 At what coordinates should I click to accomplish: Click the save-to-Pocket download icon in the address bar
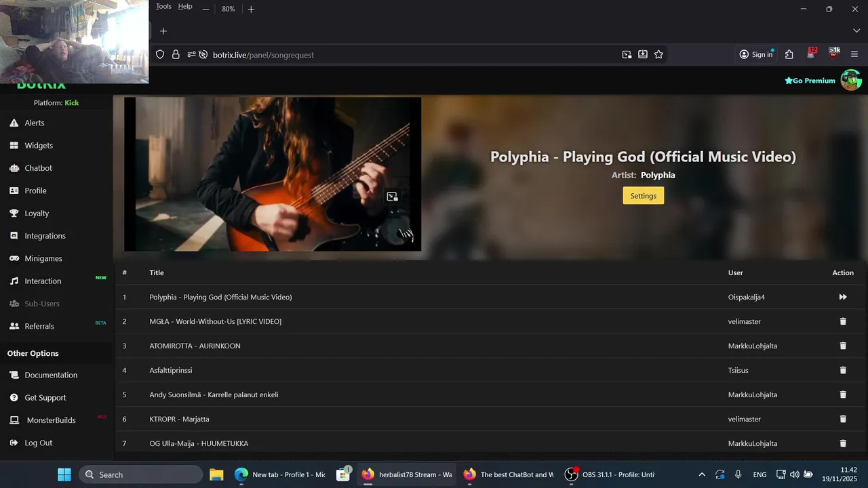coord(643,54)
